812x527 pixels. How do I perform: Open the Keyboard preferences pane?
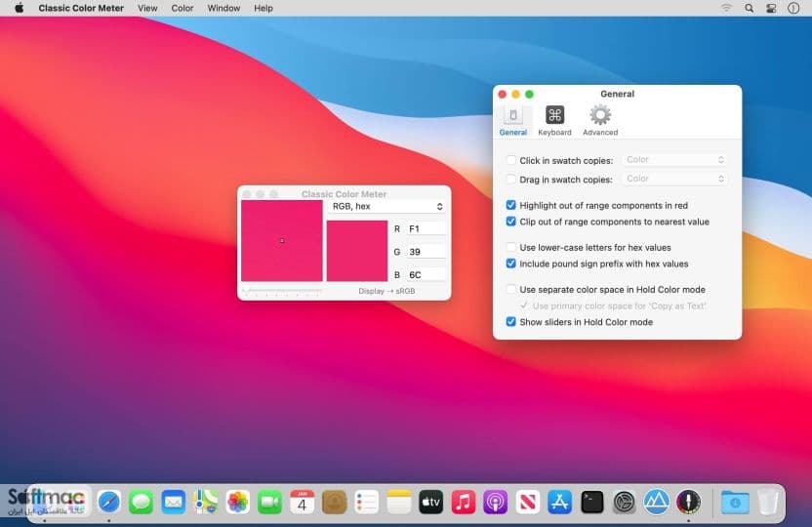tap(554, 120)
